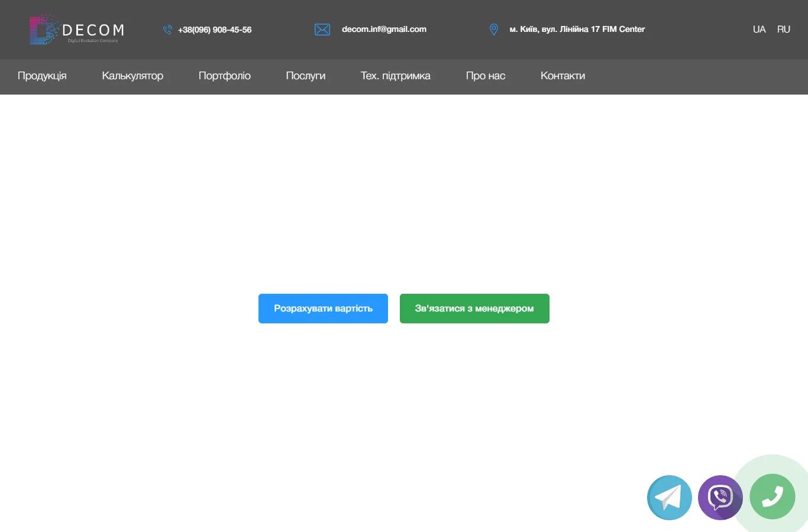808x532 pixels.
Task: Open Viber chat via purple icon
Action: coord(720,498)
